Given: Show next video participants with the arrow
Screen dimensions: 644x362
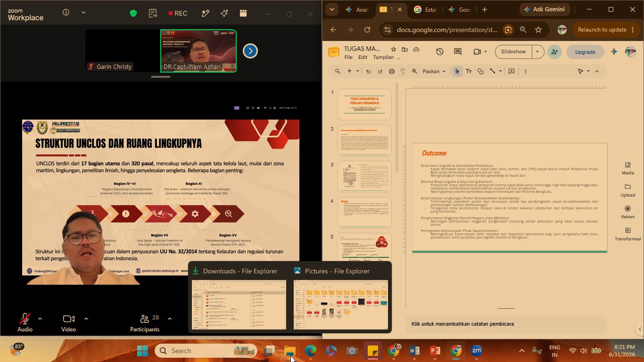Looking at the screenshot, I should point(250,51).
